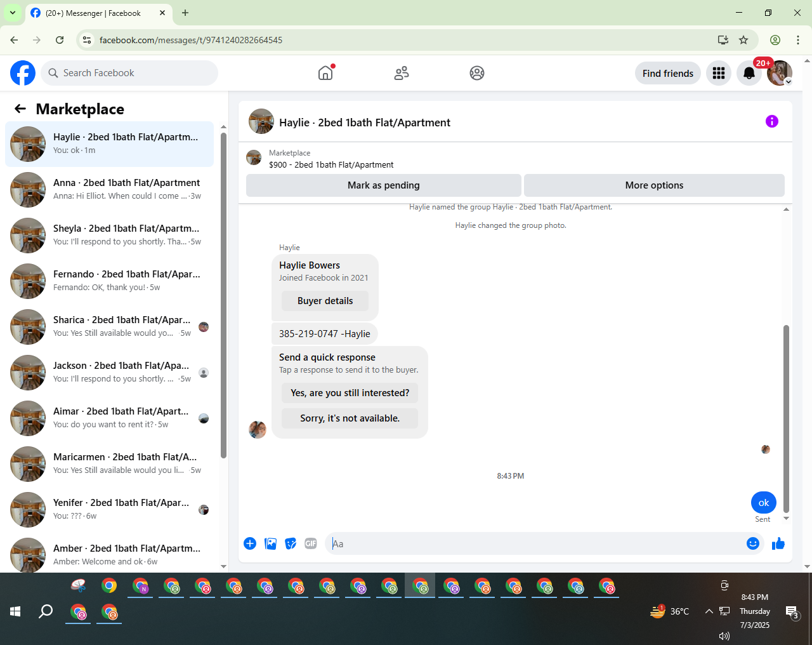
Task: Focus the Search Facebook field
Action: pyautogui.click(x=129, y=73)
